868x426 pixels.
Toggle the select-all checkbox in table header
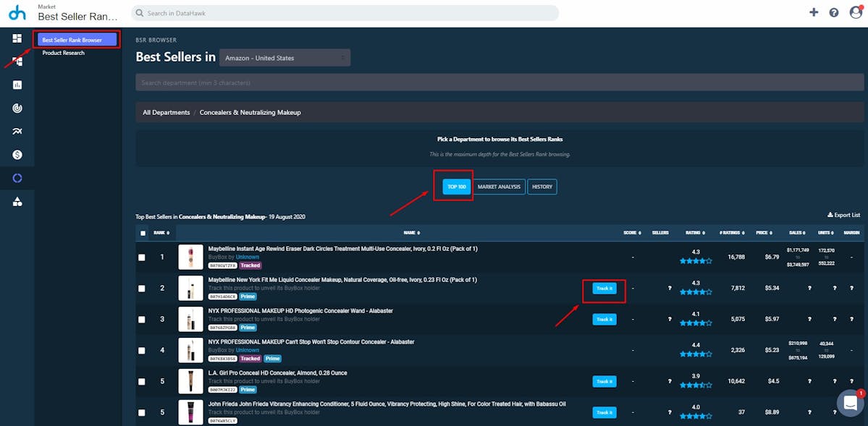point(143,233)
